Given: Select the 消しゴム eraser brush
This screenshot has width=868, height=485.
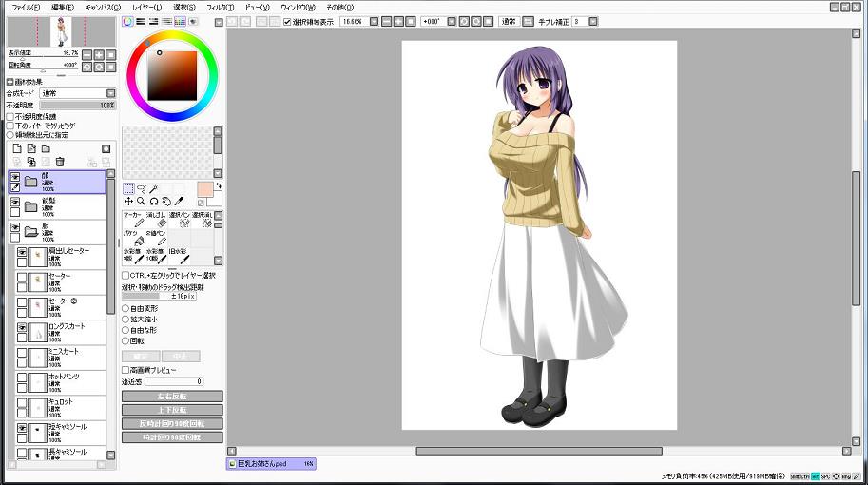Looking at the screenshot, I should 161,221.
